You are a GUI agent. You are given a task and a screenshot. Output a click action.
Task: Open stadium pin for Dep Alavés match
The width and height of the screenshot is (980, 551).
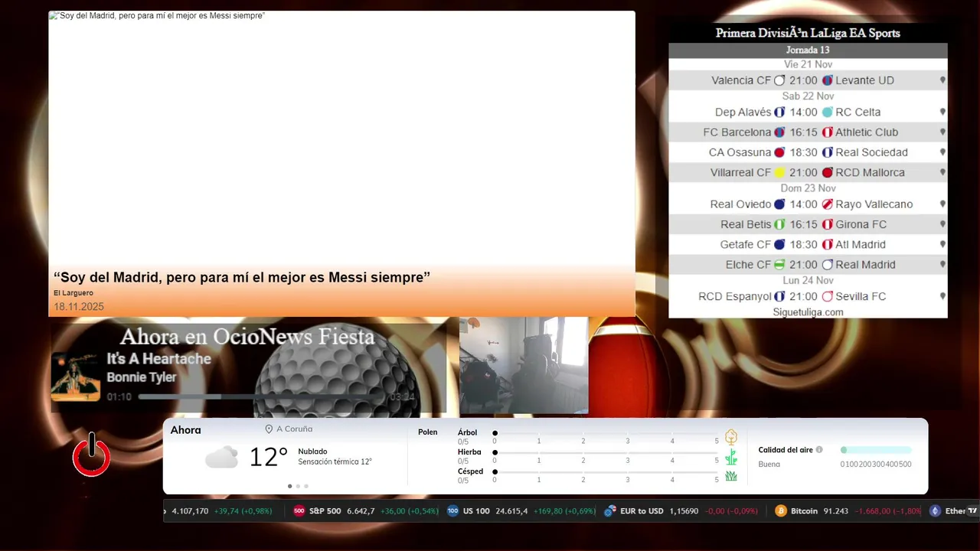pos(942,112)
